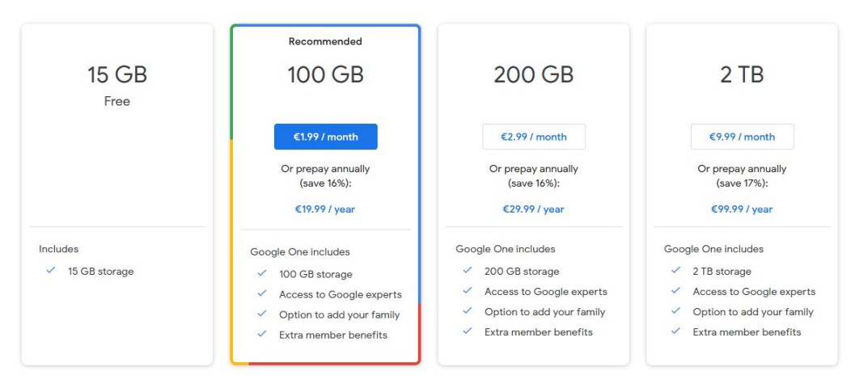This screenshot has width=868, height=384.
Task: Click checkmark for Extra member benefits in 2 TB plan
Action: tap(676, 331)
